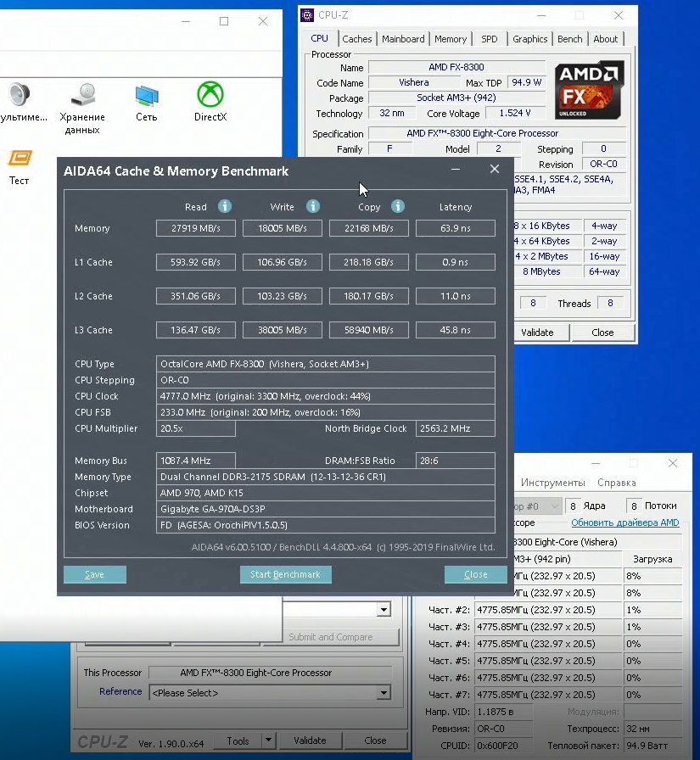Click Start Benchmark button
Image resolution: width=700 pixels, height=760 pixels.
pyautogui.click(x=286, y=574)
